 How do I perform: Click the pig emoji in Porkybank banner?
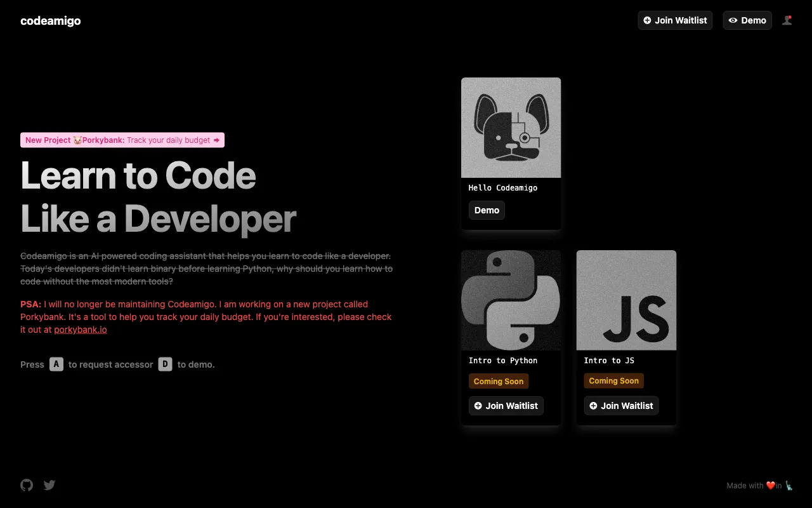[x=77, y=140]
